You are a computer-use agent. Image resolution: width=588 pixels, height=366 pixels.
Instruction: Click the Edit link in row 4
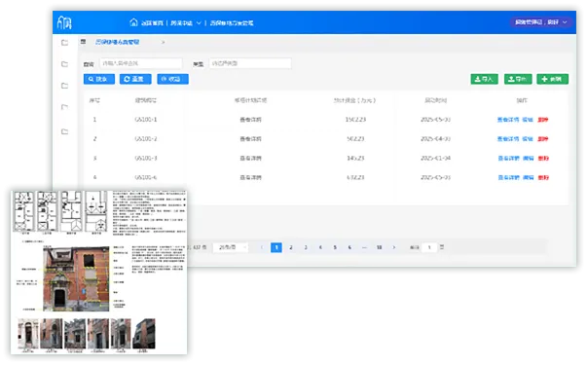click(x=529, y=177)
